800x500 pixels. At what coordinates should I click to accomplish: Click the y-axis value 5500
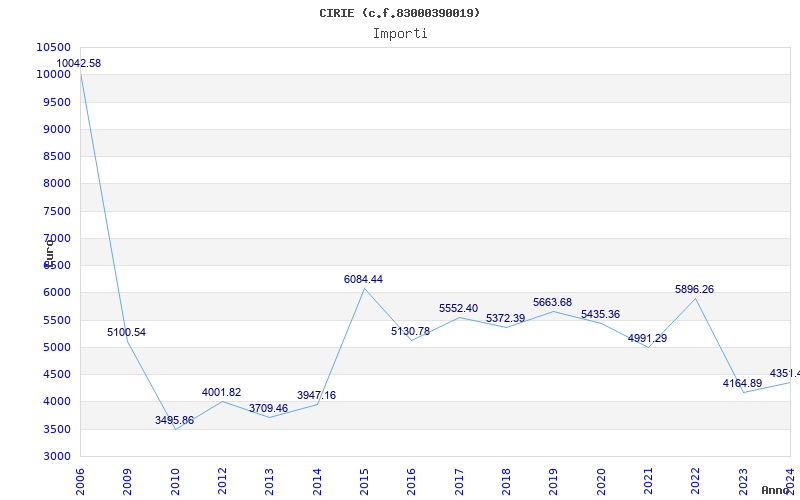tap(57, 320)
